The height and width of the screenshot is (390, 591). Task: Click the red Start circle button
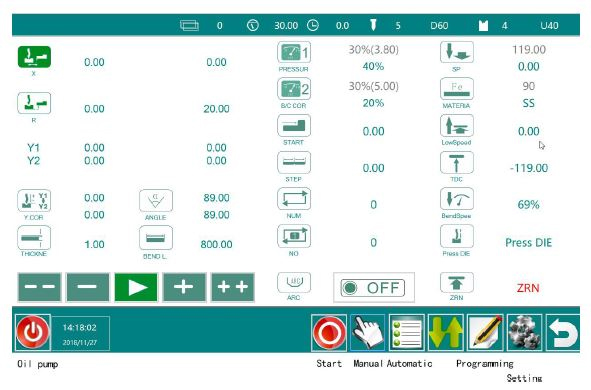(x=329, y=333)
